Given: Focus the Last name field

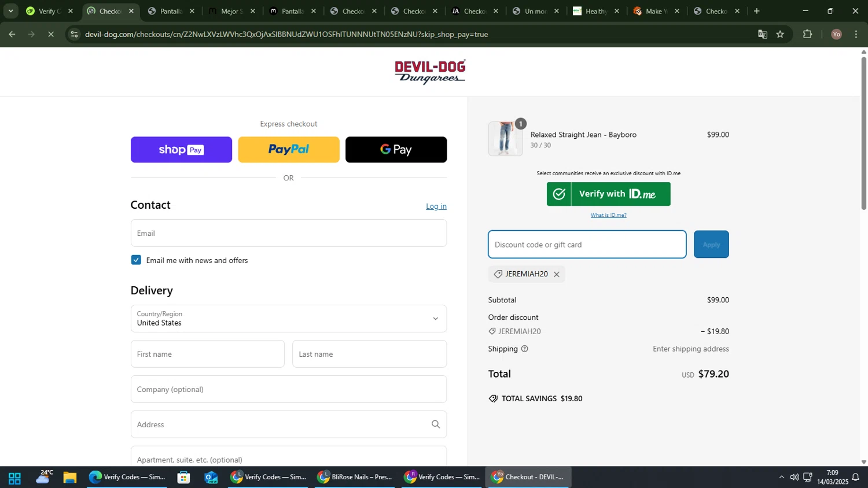Looking at the screenshot, I should (x=370, y=354).
